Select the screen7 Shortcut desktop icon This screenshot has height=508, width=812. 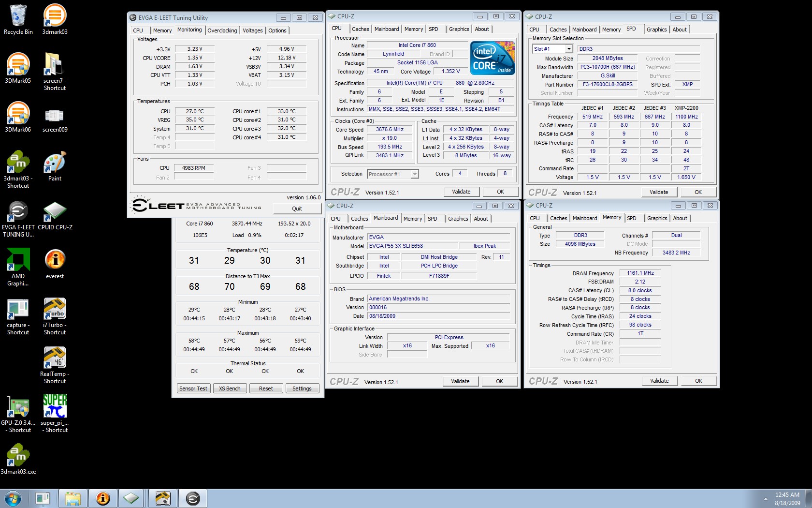55,72
